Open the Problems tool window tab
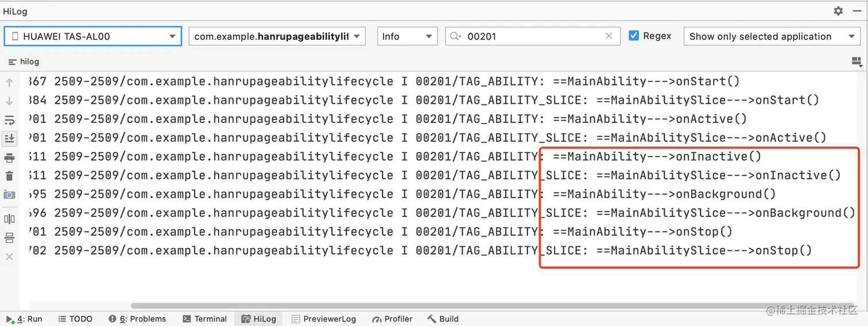This screenshot has width=868, height=326. 137,319
